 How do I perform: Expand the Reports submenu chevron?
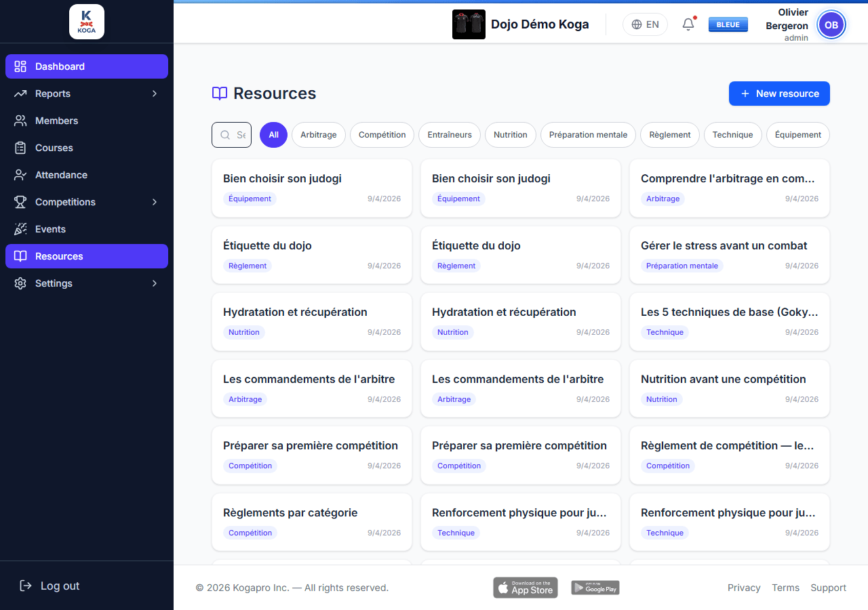[155, 94]
